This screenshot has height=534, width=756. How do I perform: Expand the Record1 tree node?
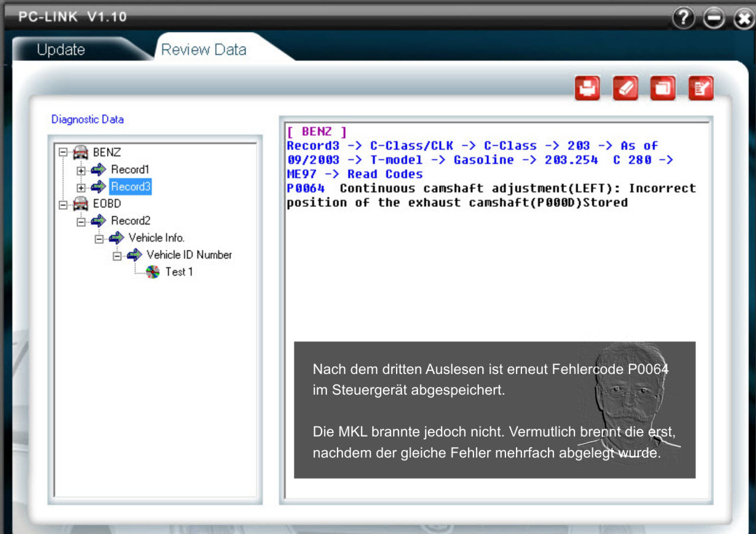coord(82,171)
